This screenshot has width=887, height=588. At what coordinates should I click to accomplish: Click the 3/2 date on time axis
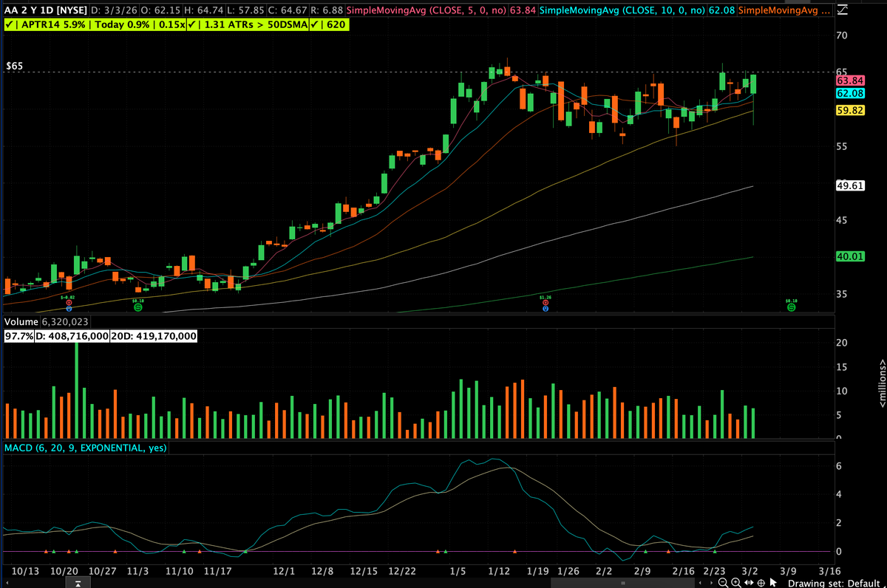tap(749, 571)
